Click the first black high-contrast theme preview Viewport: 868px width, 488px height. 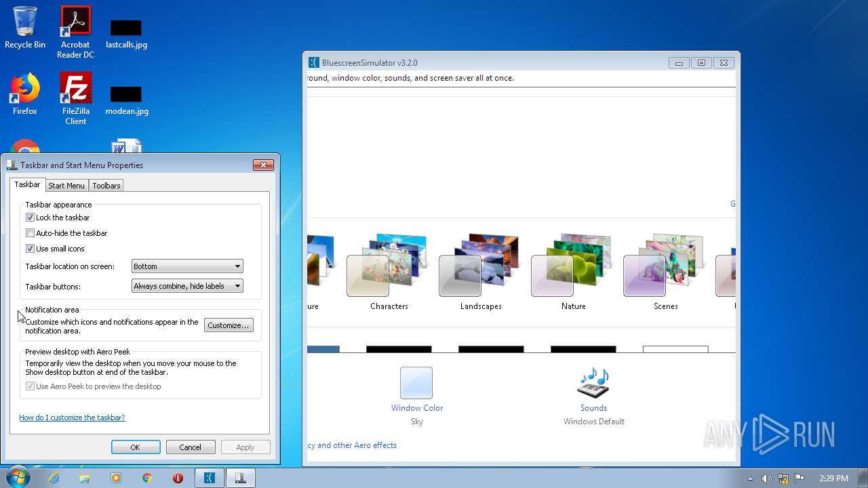pyautogui.click(x=399, y=350)
